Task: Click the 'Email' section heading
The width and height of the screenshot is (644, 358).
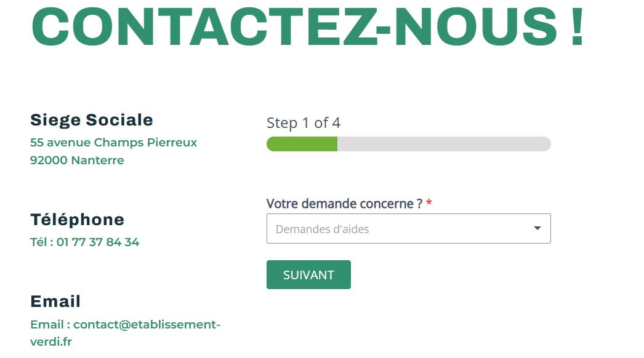Action: click(55, 301)
